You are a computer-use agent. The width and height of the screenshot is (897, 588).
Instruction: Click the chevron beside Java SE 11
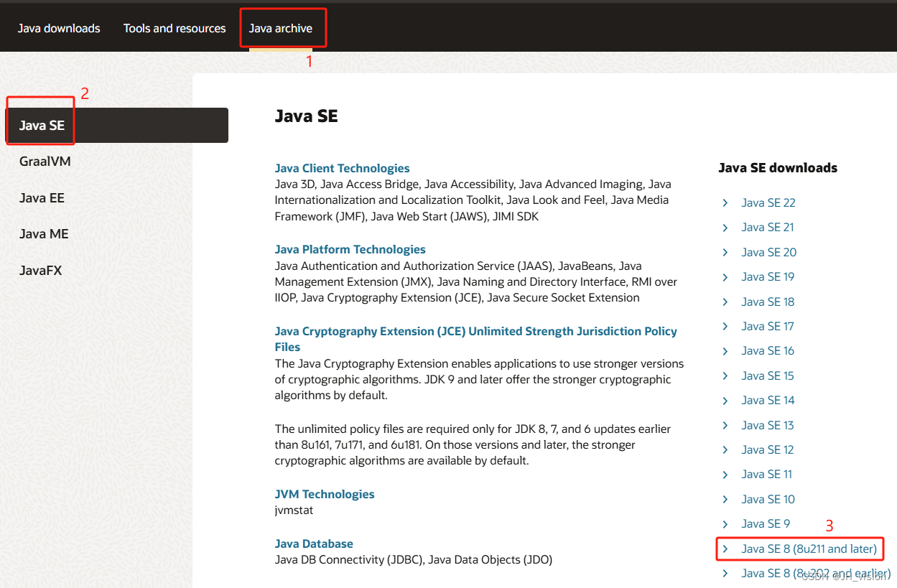pos(725,475)
